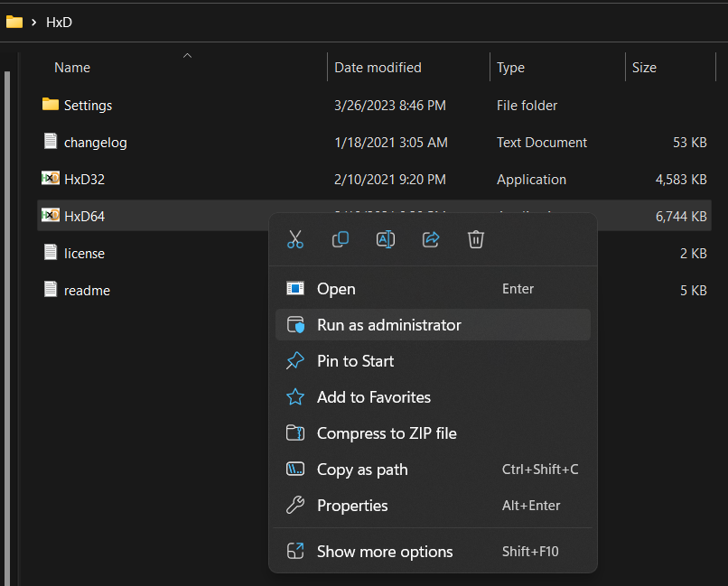Screen dimensions: 728x586
Task: Click the Copy icon in context menu
Action: click(x=341, y=239)
